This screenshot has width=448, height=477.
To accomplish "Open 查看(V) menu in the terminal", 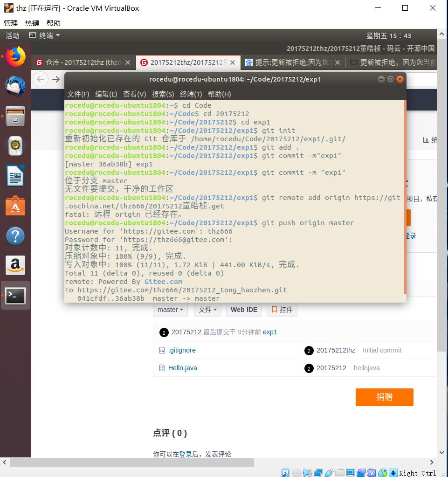I will [x=134, y=94].
